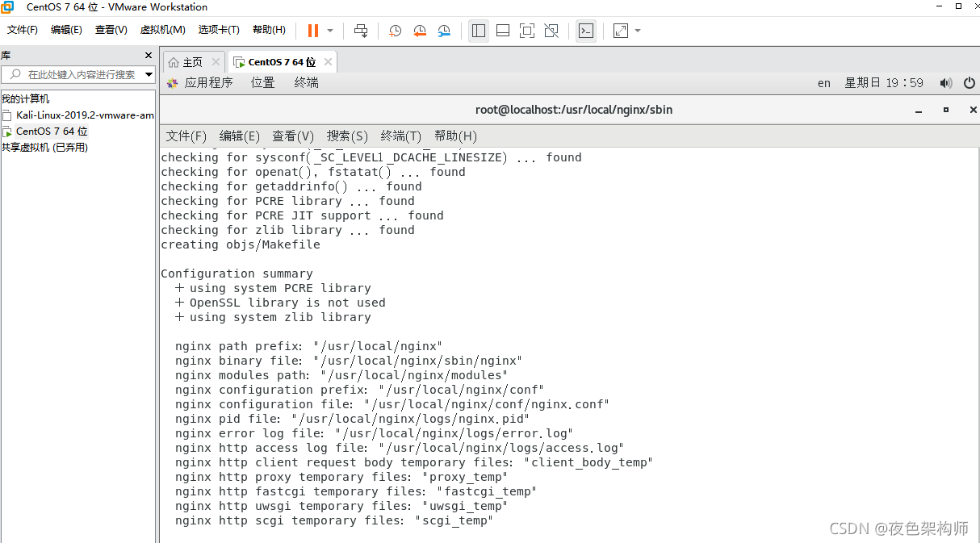
Task: Click the 'nginx error log file' line
Action: point(374,433)
